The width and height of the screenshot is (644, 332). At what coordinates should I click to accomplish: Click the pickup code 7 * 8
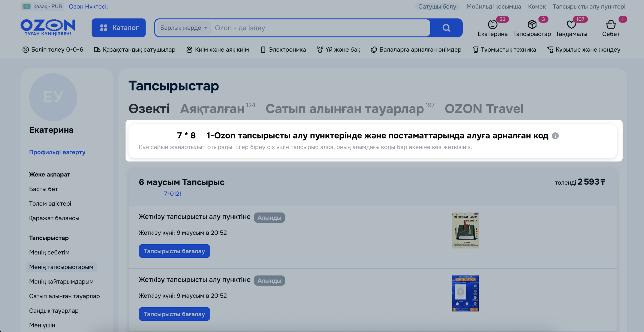coord(186,136)
